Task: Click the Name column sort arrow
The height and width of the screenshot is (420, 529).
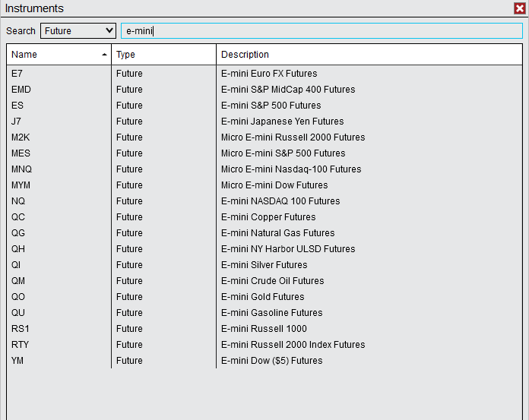Action: 104,55
